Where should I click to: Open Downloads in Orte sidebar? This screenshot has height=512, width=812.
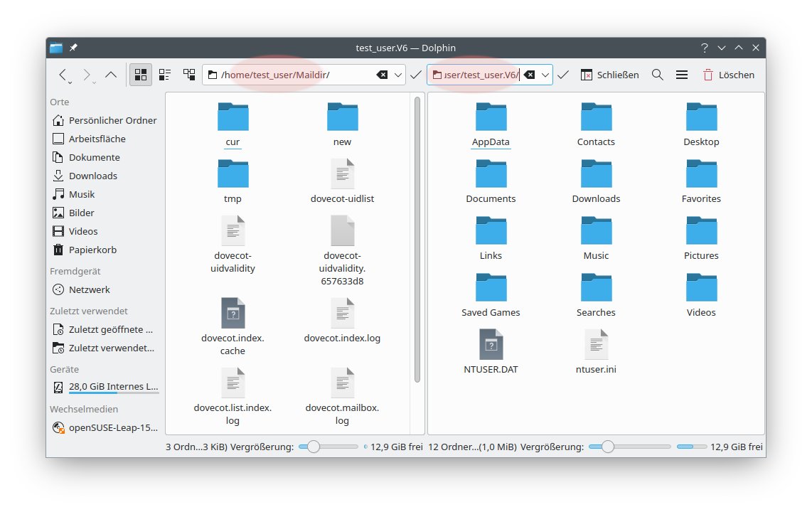click(92, 176)
